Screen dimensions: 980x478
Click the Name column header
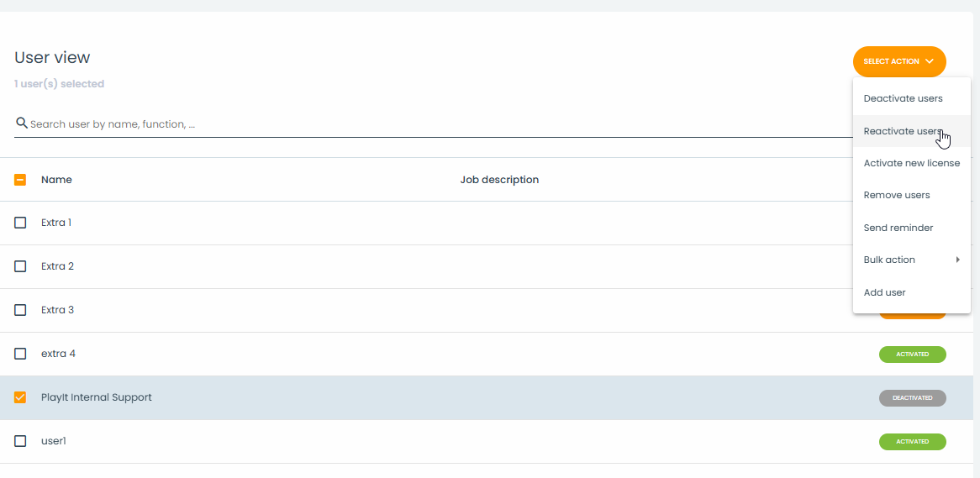(x=56, y=180)
